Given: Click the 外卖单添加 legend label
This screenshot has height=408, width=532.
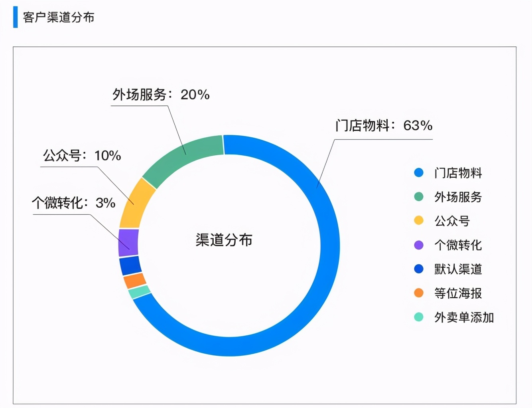Looking at the screenshot, I should click(464, 317).
